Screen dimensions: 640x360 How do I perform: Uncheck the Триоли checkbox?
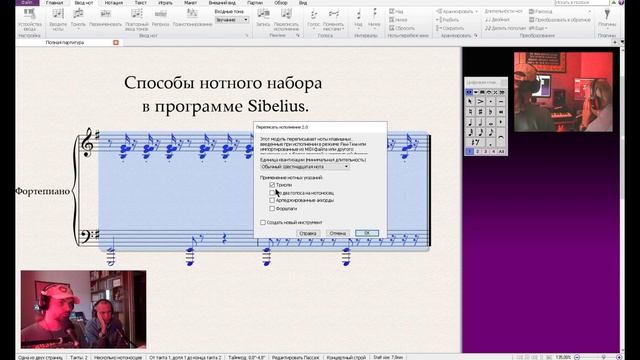[x=272, y=185]
